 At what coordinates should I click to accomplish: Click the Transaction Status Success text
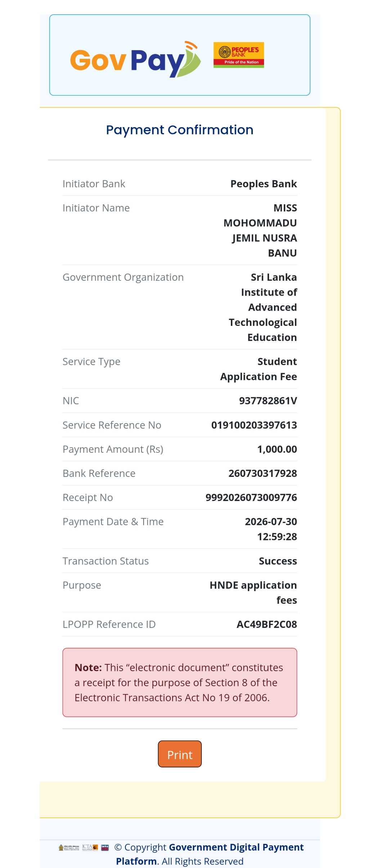tap(278, 561)
